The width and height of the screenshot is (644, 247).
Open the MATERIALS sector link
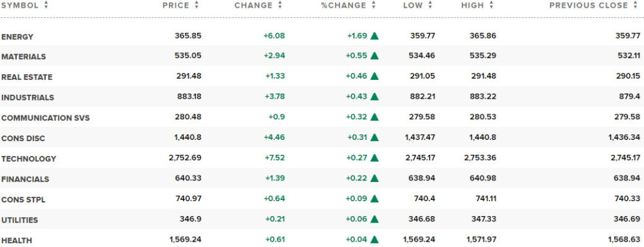coord(23,57)
